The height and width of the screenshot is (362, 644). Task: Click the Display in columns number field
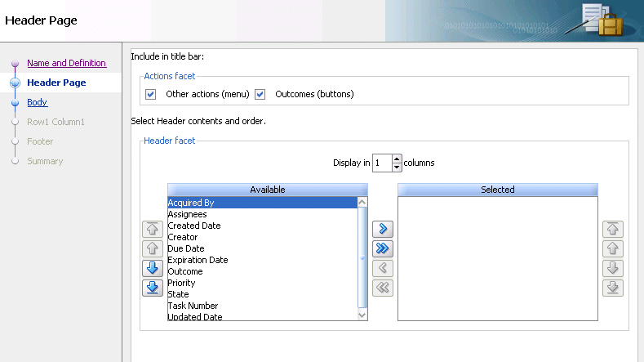click(382, 163)
